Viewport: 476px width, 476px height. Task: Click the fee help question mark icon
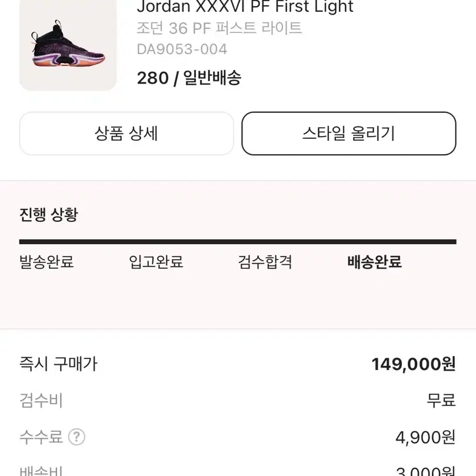click(x=76, y=437)
